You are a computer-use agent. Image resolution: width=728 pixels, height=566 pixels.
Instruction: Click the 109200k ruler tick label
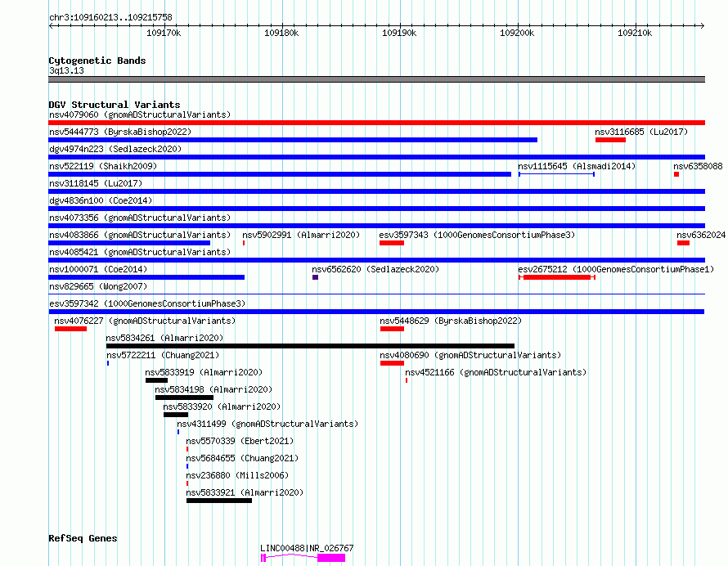pyautogui.click(x=517, y=33)
